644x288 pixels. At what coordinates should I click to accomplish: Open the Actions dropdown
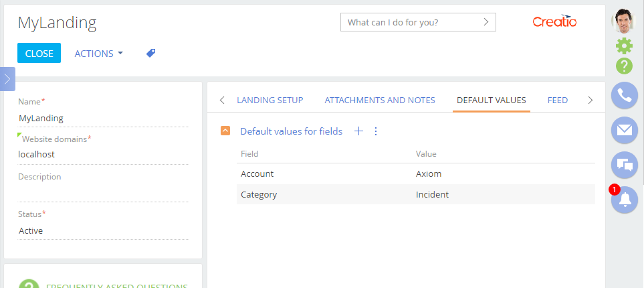[x=98, y=54]
